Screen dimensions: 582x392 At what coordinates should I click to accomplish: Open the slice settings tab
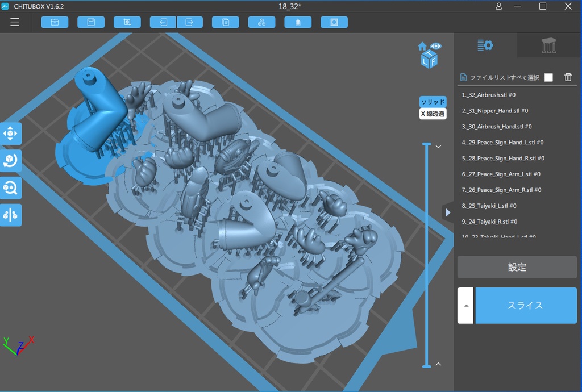485,45
